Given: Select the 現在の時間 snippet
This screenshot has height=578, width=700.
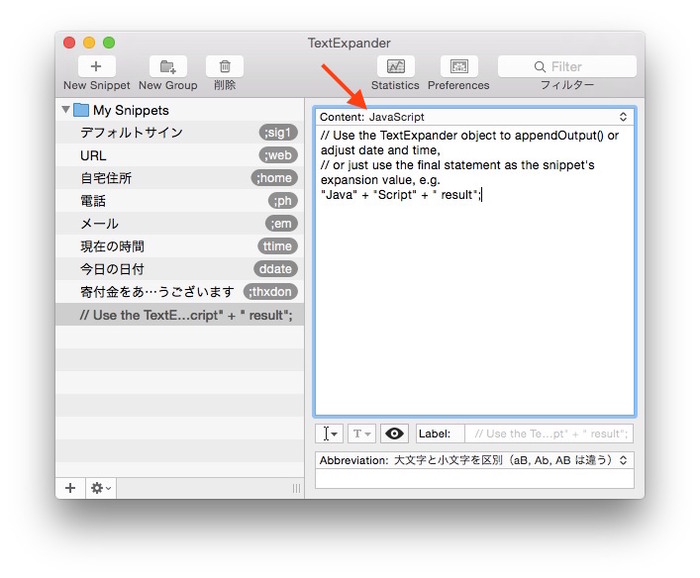Looking at the screenshot, I should [180, 246].
